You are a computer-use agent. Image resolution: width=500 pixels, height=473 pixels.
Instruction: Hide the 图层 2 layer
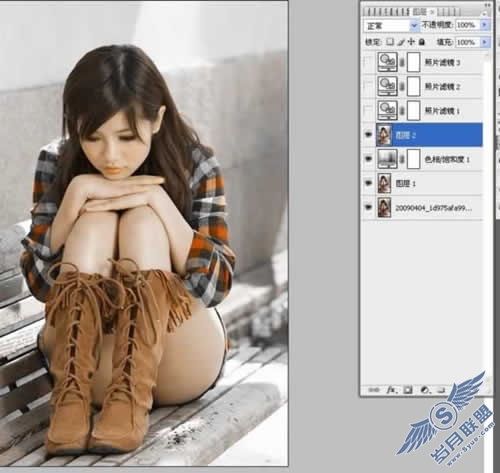pyautogui.click(x=369, y=135)
